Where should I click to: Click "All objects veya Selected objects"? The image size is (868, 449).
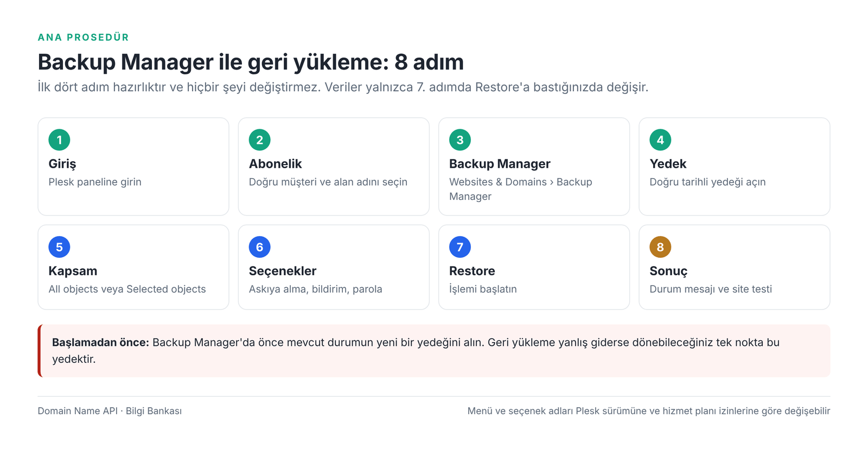127,289
